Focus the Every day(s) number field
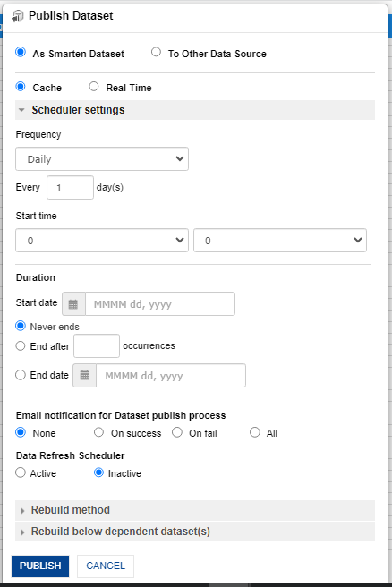Screen dimensions: 392x587 (x=70, y=188)
